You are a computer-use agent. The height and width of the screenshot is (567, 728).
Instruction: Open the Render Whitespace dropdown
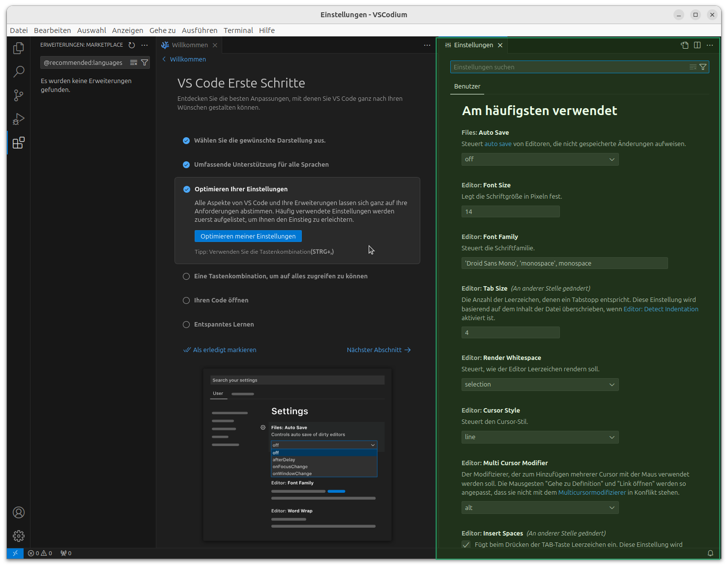pos(540,385)
